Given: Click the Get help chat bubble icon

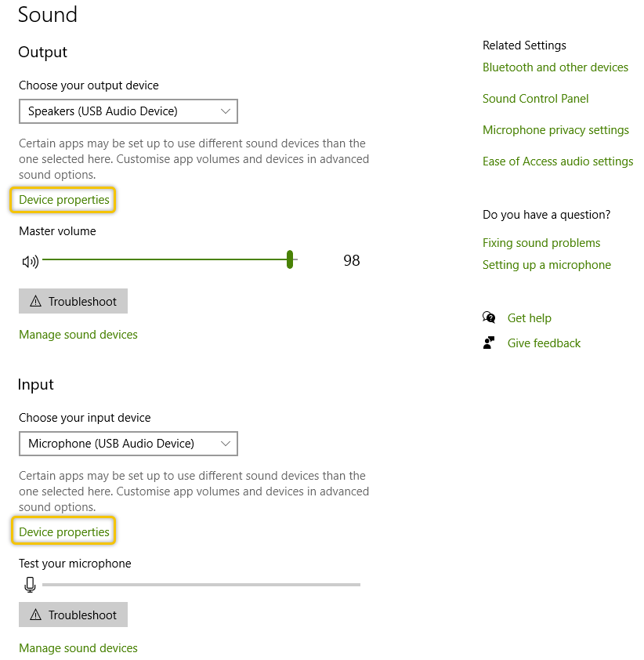Looking at the screenshot, I should (x=489, y=317).
